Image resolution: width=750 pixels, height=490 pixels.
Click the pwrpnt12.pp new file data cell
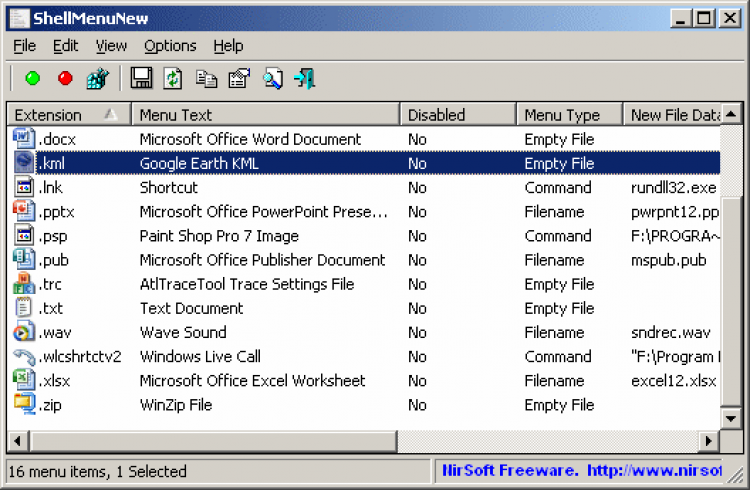pyautogui.click(x=675, y=212)
